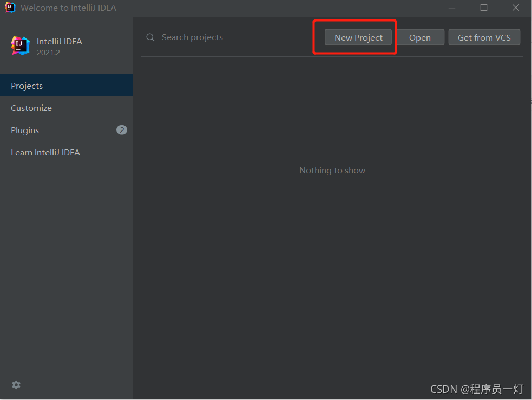Click the version text 2021.2
This screenshot has width=532, height=400.
tap(49, 53)
